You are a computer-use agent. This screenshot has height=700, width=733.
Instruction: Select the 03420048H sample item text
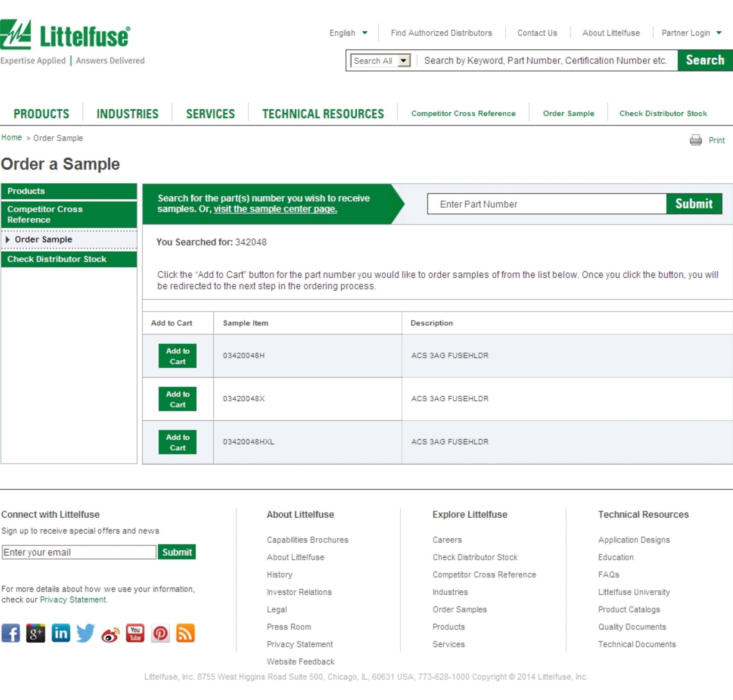(x=244, y=355)
